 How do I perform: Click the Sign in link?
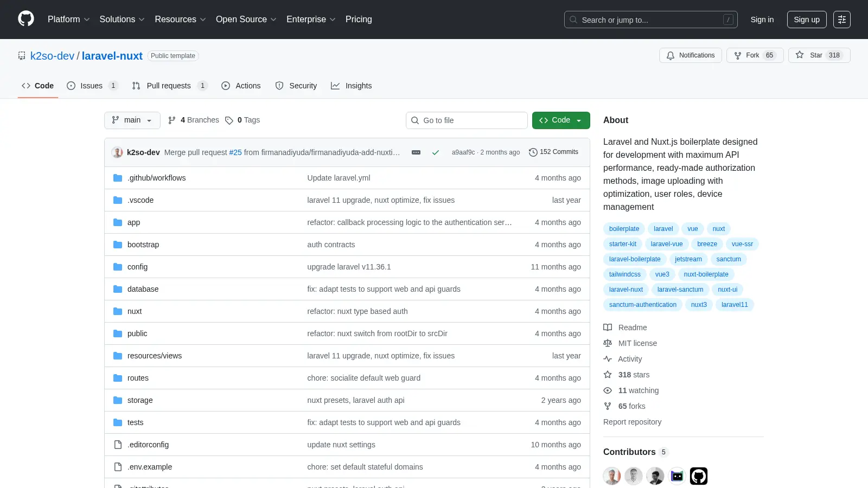762,20
